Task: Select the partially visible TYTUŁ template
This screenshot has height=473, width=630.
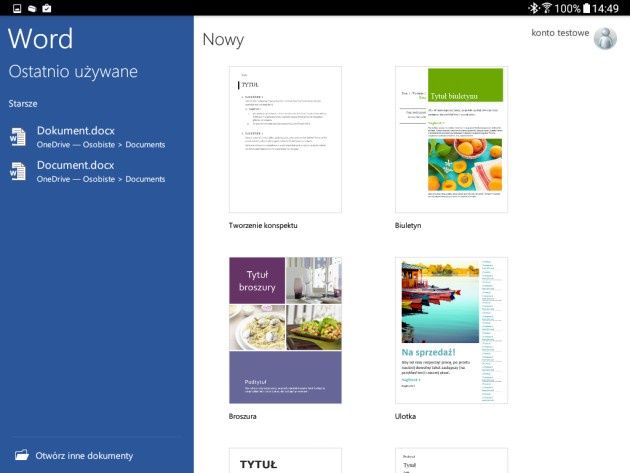Action: coord(285,461)
